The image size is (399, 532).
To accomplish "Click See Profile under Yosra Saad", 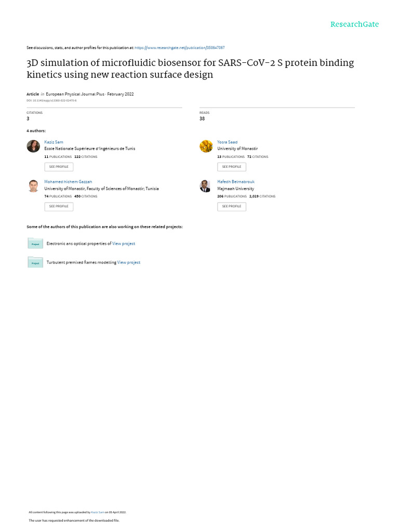I will tap(231, 167).
